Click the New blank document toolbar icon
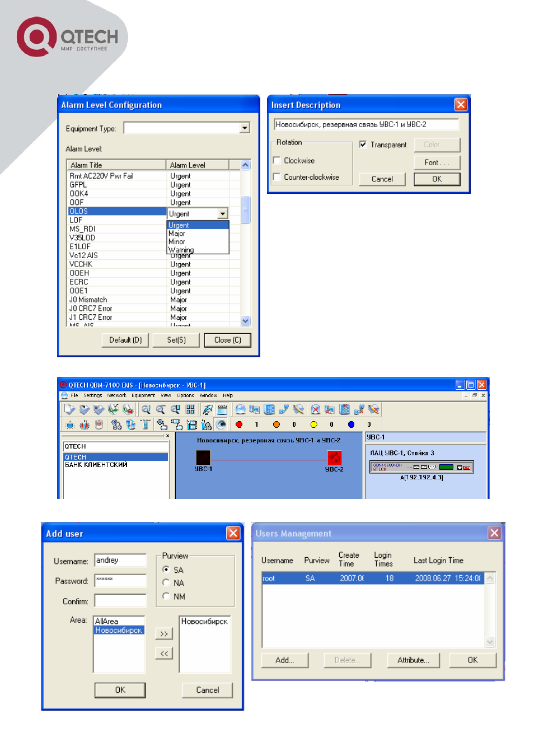This screenshot has width=534, height=756. pos(70,409)
